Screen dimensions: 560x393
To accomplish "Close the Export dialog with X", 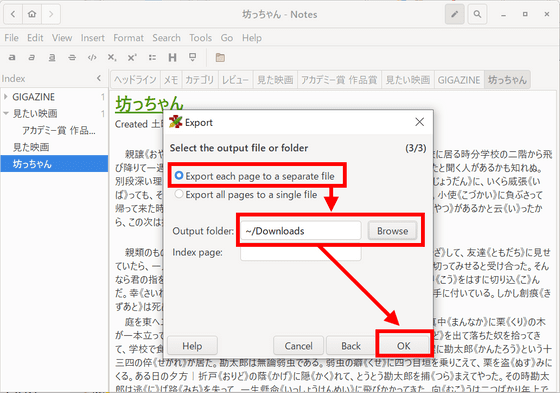I will point(420,122).
